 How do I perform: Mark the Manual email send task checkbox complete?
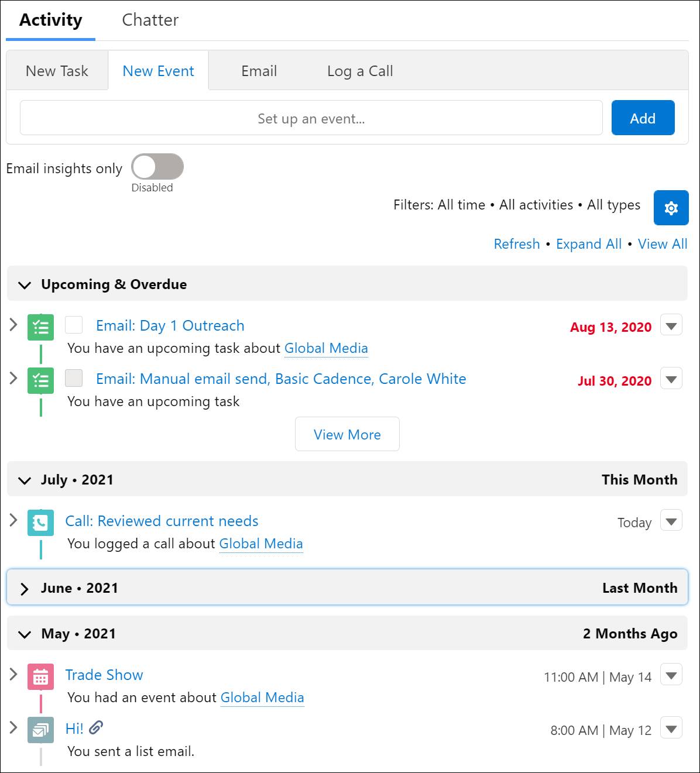(x=74, y=379)
